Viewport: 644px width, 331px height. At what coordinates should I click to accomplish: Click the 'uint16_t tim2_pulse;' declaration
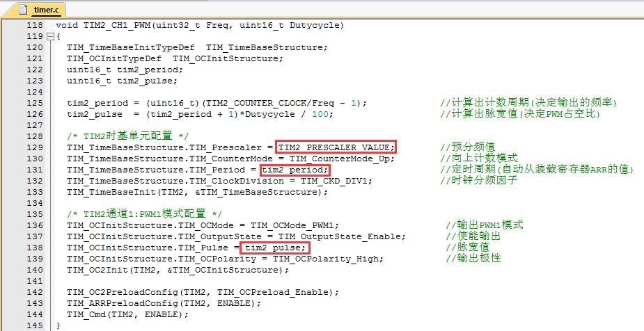[122, 81]
